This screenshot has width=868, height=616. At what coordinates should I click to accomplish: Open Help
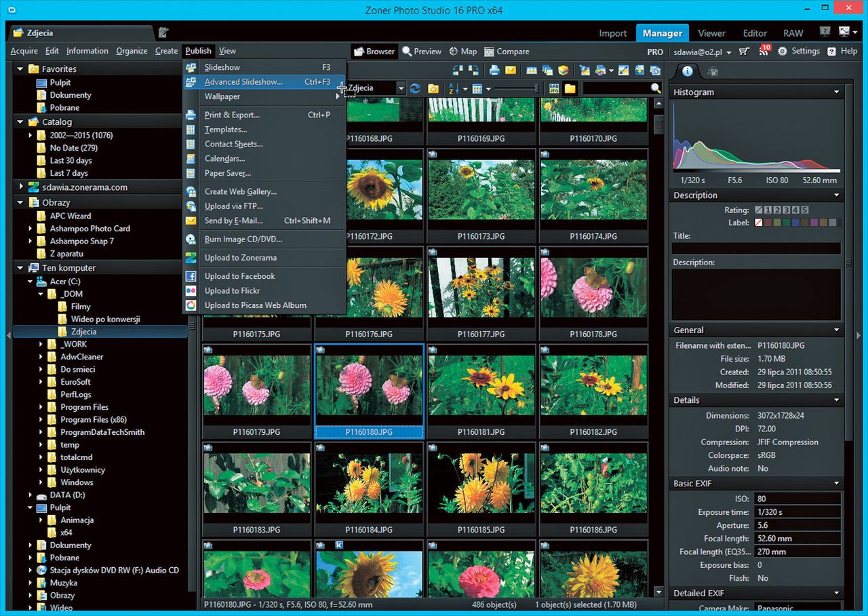click(x=843, y=51)
